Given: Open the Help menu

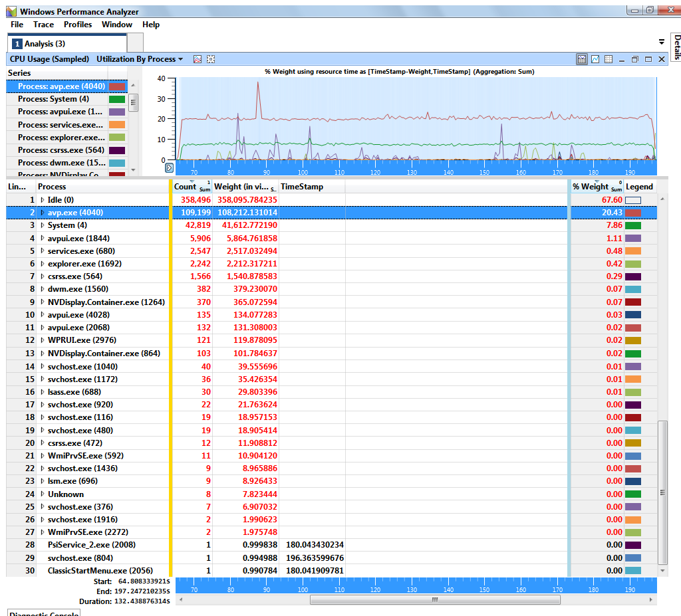Looking at the screenshot, I should [151, 25].
